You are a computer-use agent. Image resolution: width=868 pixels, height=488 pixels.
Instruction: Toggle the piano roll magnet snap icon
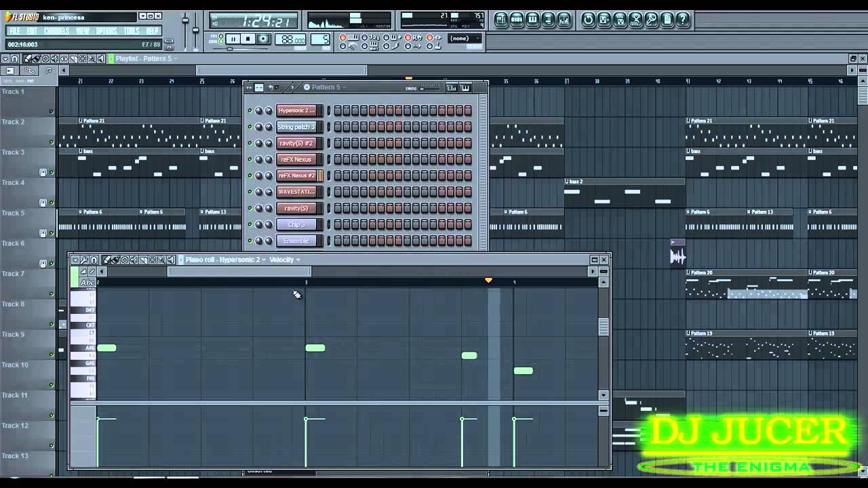94,260
